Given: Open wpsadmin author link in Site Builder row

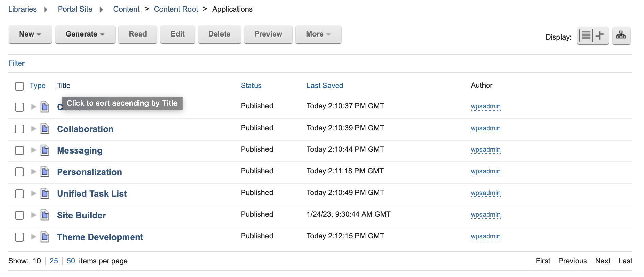Looking at the screenshot, I should click(486, 215).
